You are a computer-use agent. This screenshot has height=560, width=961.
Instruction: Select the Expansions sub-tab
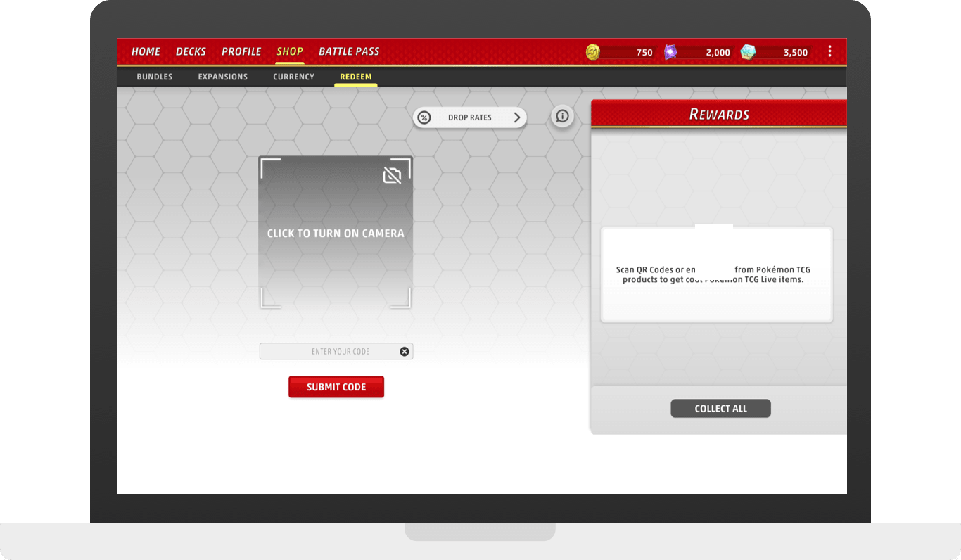[x=223, y=77]
